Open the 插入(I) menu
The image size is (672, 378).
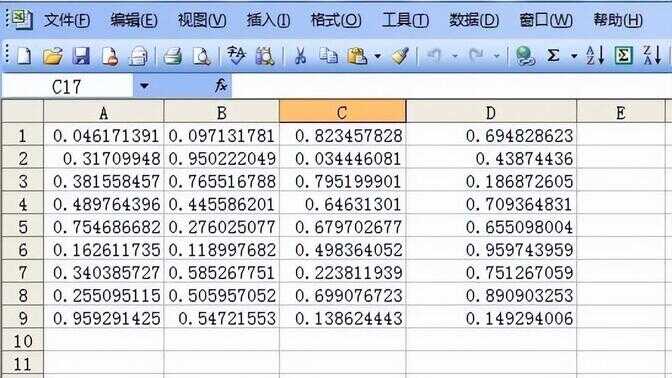coord(268,20)
